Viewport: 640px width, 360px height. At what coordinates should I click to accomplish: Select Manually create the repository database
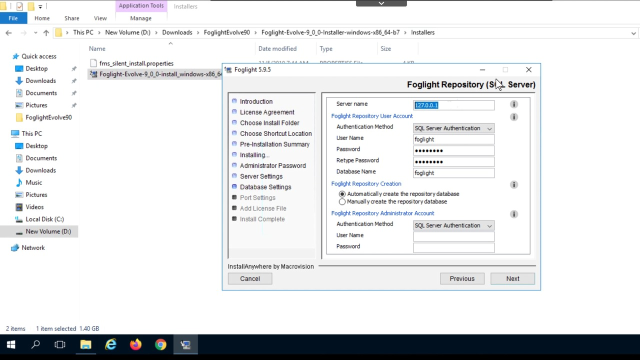(x=342, y=202)
